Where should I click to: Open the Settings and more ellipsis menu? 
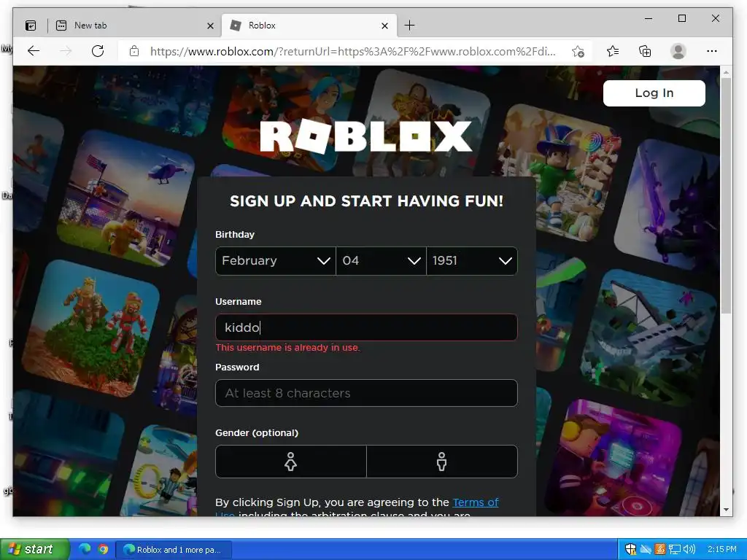pos(712,51)
